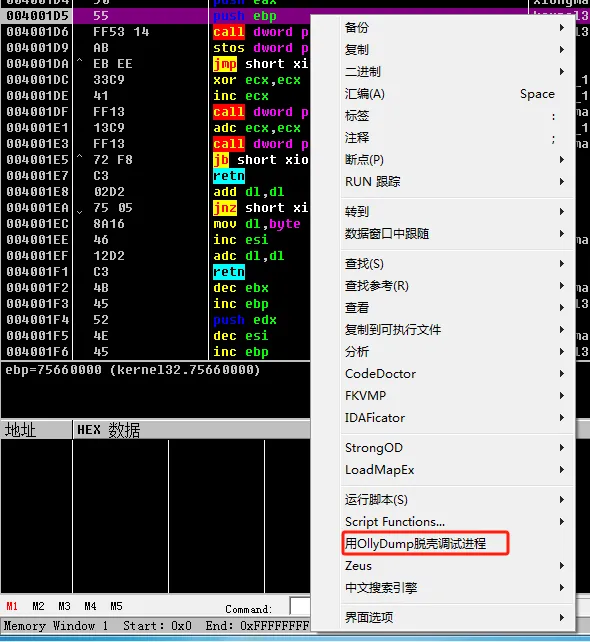590x642 pixels.
Task: Open 复制到可执行文件 submenu
Action: pyautogui.click(x=455, y=330)
